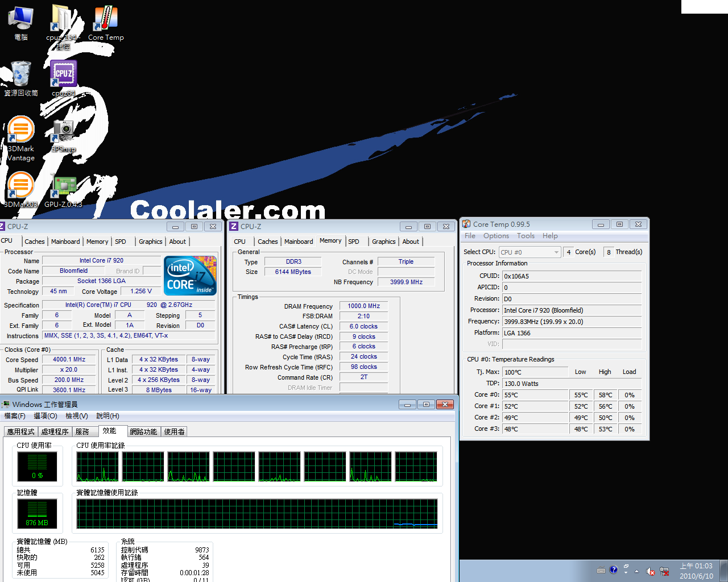
Task: Click the 876 MB memory meter
Action: (x=37, y=514)
